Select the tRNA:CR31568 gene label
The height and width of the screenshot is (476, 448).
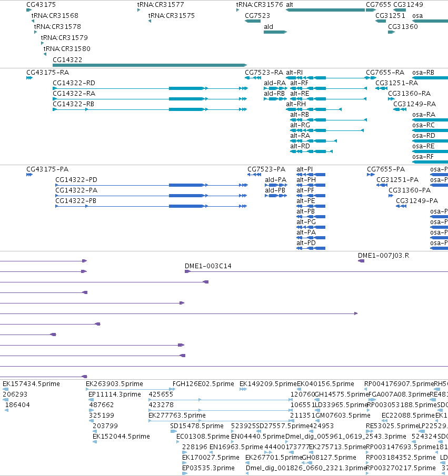(x=55, y=15)
